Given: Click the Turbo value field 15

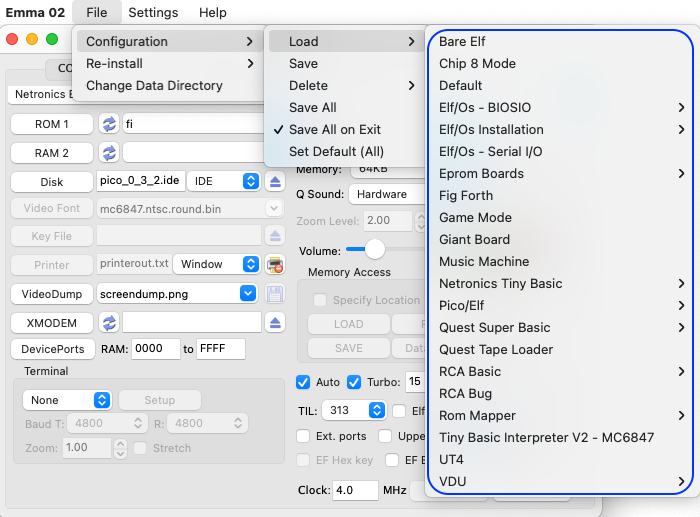Looking at the screenshot, I should 415,382.
